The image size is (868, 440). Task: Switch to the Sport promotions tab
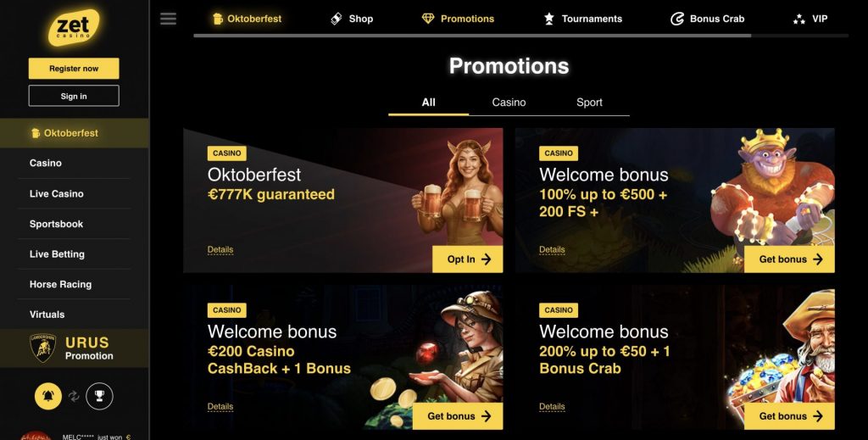click(x=589, y=103)
